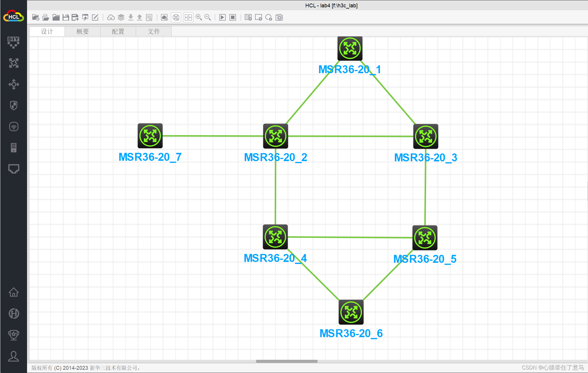Click the link between MSR36-20_4 and MSR36-20_5

point(350,237)
